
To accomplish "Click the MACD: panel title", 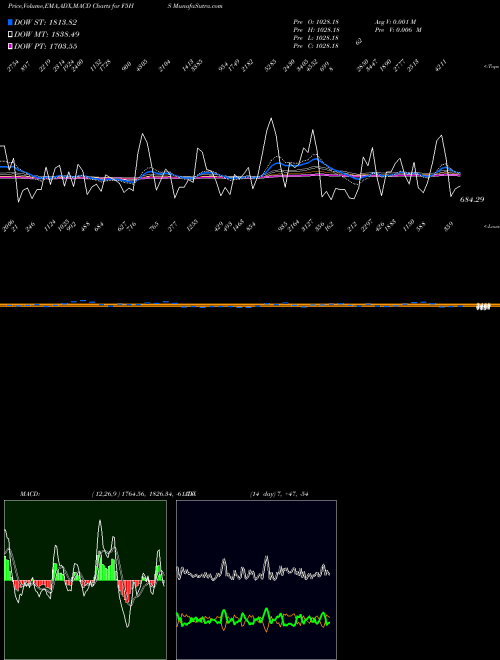I will click(x=30, y=494).
